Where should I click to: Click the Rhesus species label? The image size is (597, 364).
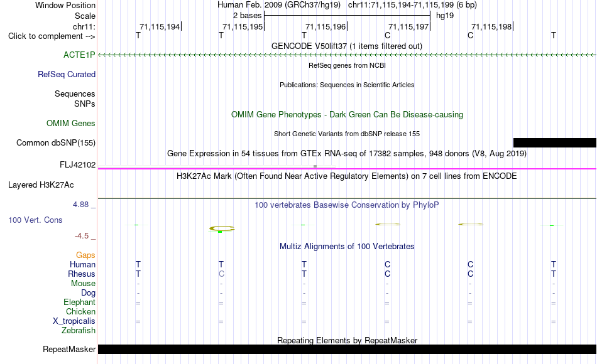click(x=82, y=274)
